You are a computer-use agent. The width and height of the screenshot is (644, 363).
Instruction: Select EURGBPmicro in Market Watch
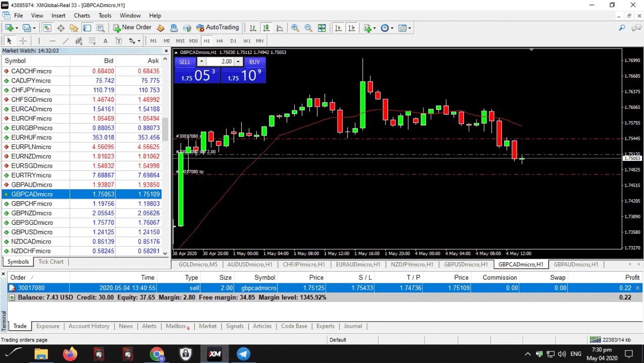(81, 128)
